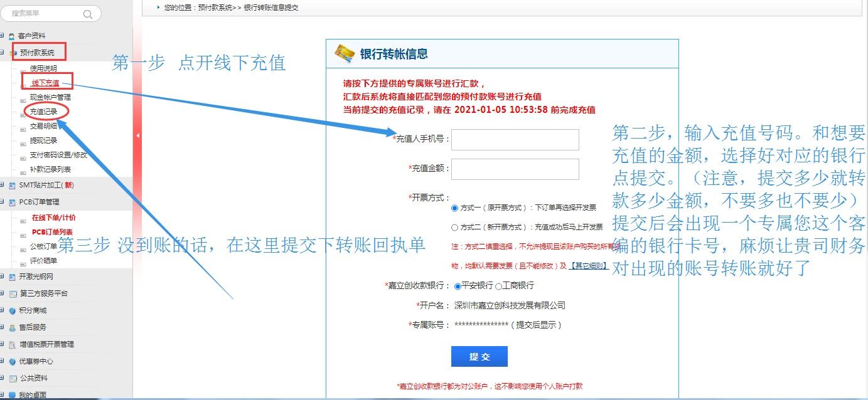Click the 优惠券中心 icon

point(12,361)
